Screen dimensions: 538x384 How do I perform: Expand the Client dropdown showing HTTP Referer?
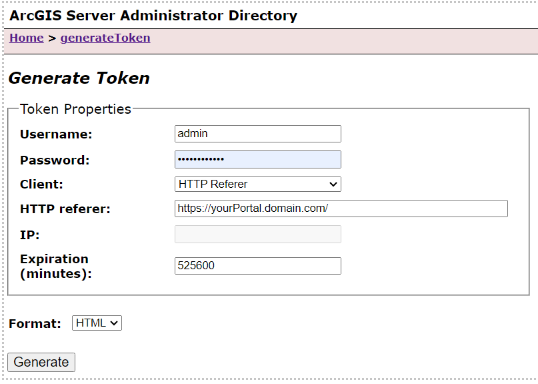coord(258,184)
